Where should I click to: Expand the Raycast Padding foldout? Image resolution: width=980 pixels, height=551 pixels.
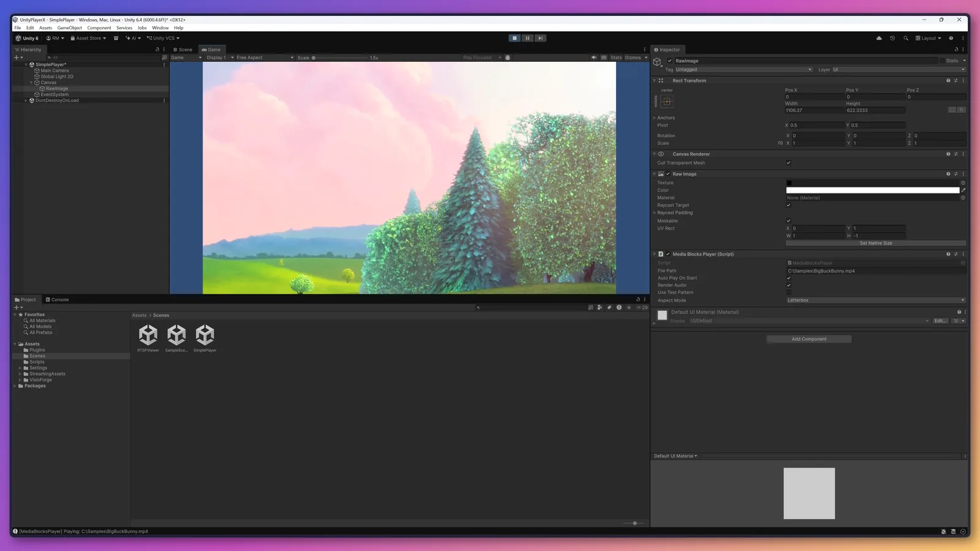tap(654, 212)
